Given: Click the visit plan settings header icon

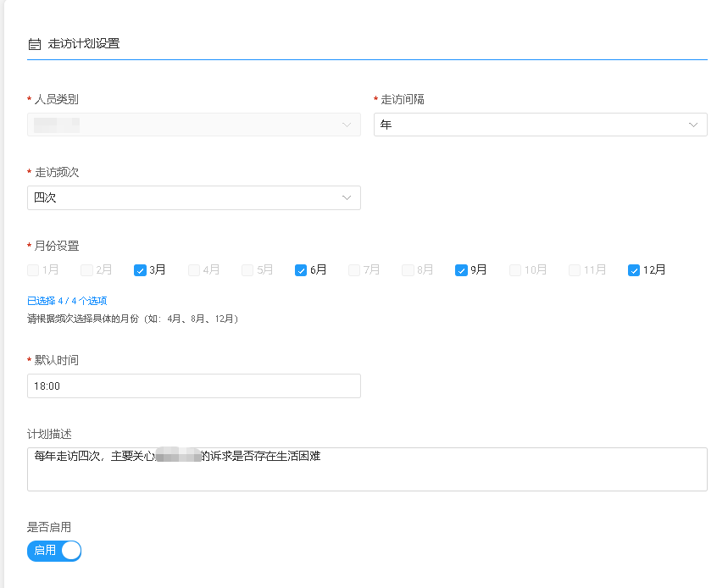Looking at the screenshot, I should 33,43.
